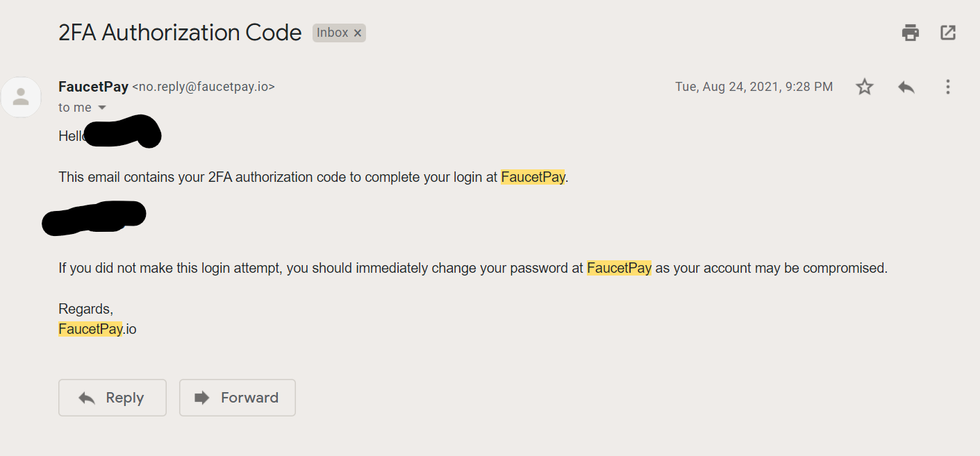The image size is (980, 456).
Task: Expand the "to me" recipient details arrow
Action: coord(102,108)
